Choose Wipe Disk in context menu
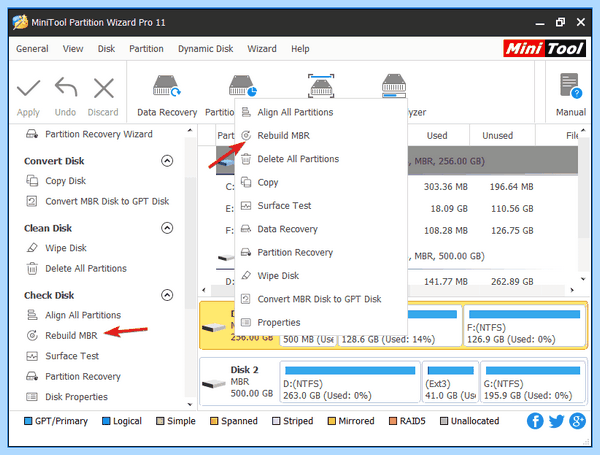 tap(321, 276)
